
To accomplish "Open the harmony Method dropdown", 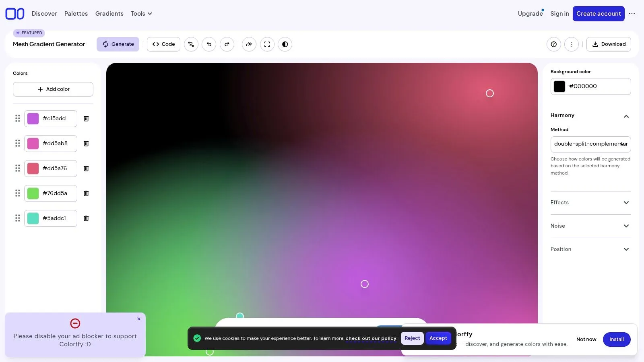I will (590, 144).
